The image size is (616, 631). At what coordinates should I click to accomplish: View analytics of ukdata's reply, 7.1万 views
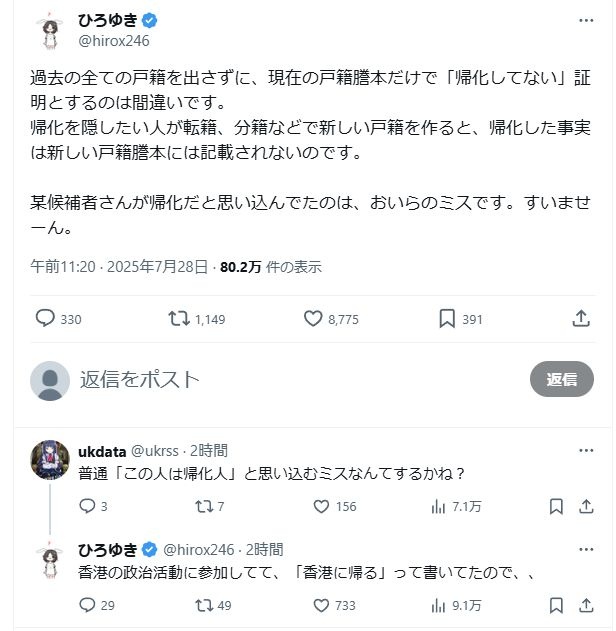[x=440, y=507]
